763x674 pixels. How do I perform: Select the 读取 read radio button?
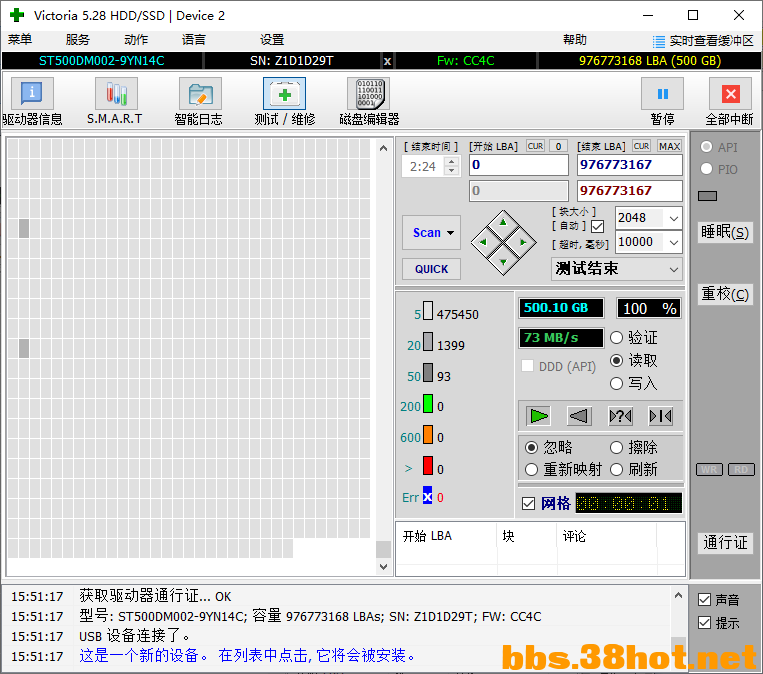617,360
